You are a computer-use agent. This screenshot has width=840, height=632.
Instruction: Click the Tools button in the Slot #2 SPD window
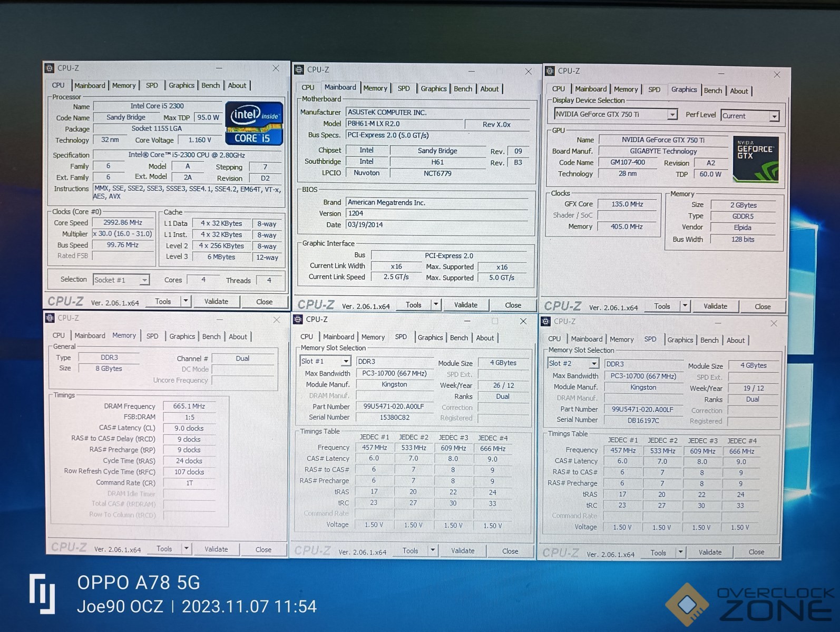pos(658,552)
